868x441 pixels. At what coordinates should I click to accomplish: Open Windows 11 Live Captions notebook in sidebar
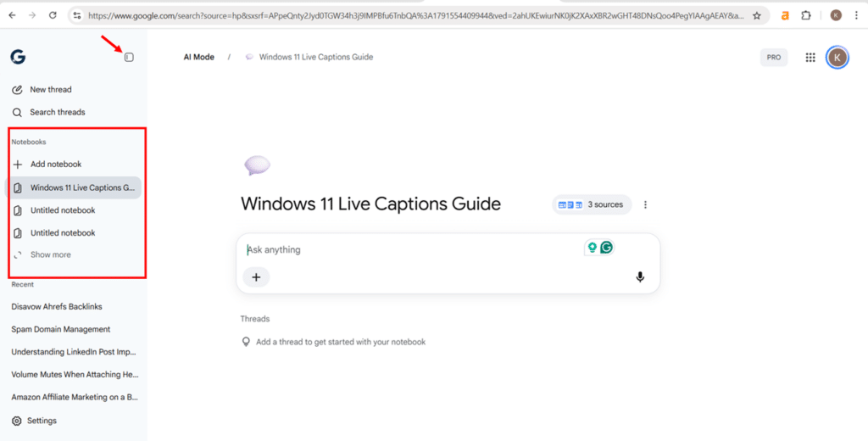click(x=73, y=187)
